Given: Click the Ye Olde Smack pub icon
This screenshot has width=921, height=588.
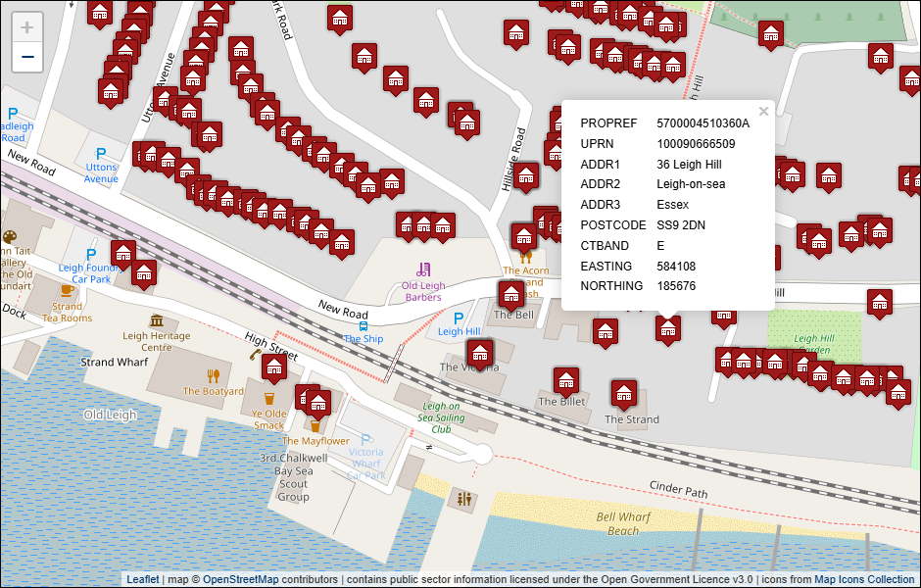Looking at the screenshot, I should 269,399.
